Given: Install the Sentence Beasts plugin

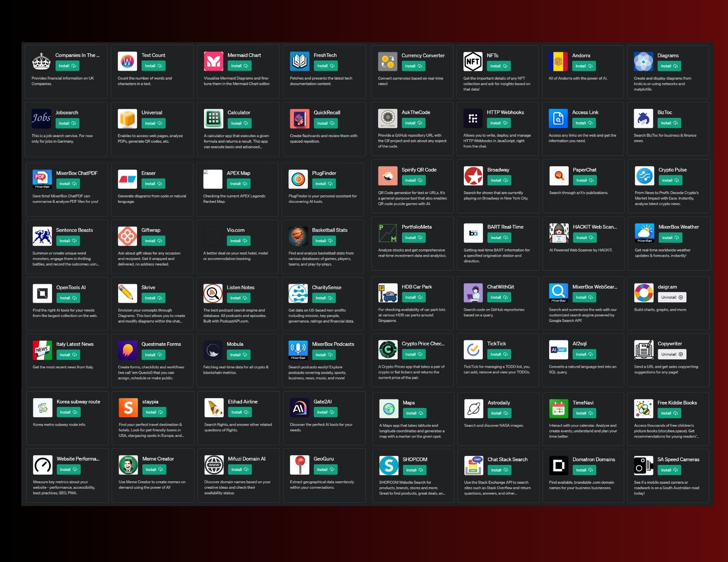Looking at the screenshot, I should pyautogui.click(x=68, y=241).
